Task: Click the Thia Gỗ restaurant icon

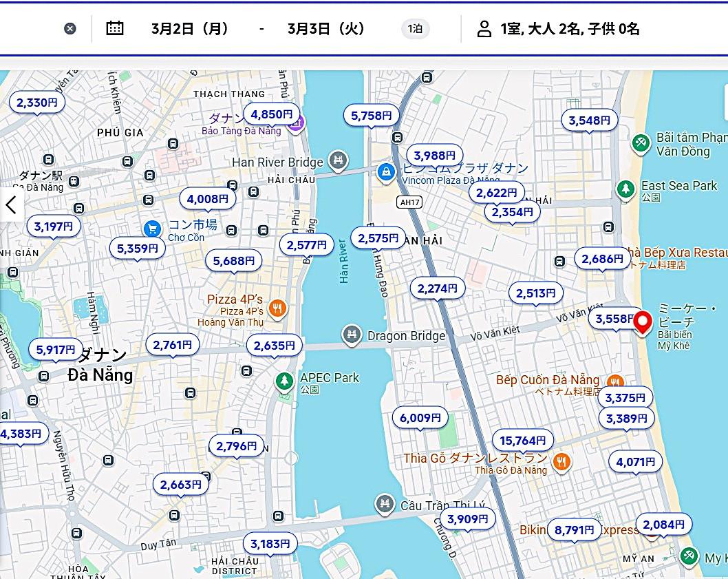Action: (562, 462)
